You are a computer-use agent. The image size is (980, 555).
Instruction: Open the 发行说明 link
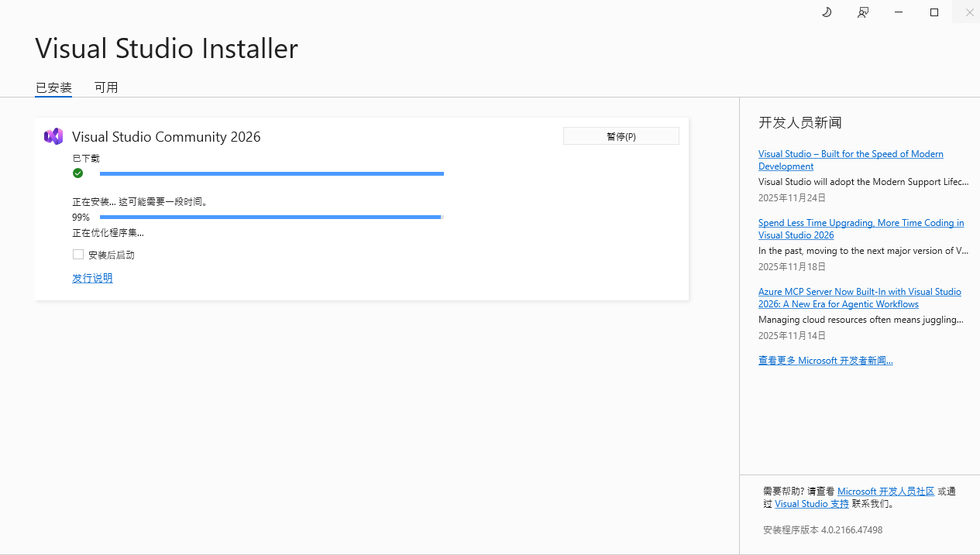point(92,278)
